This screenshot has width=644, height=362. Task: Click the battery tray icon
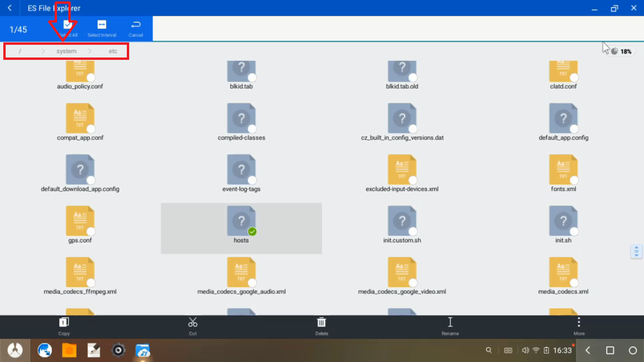pos(546,350)
